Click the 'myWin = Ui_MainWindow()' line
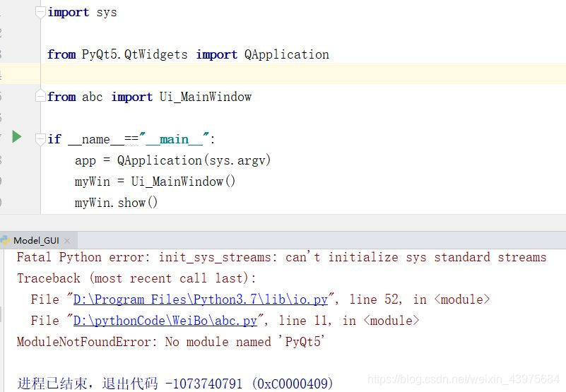The image size is (566, 392). click(155, 182)
